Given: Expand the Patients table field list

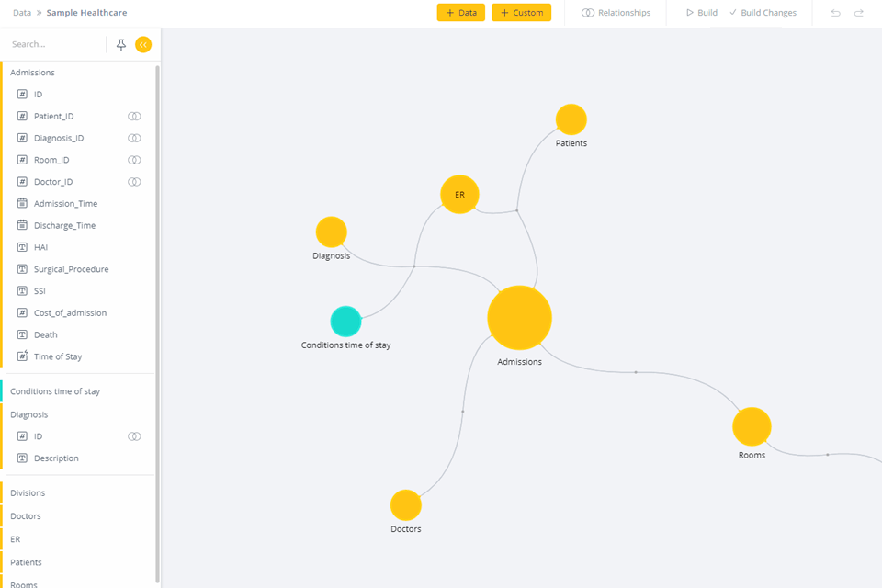Looking at the screenshot, I should (26, 561).
